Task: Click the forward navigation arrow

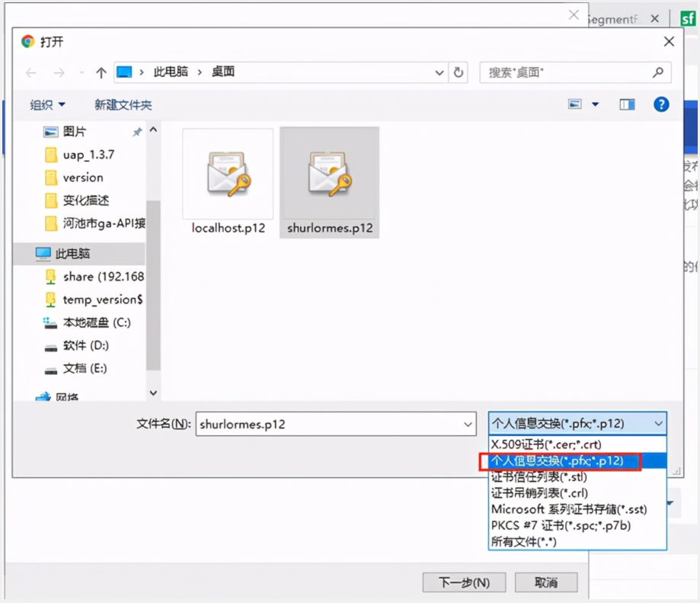Action: pyautogui.click(x=59, y=72)
